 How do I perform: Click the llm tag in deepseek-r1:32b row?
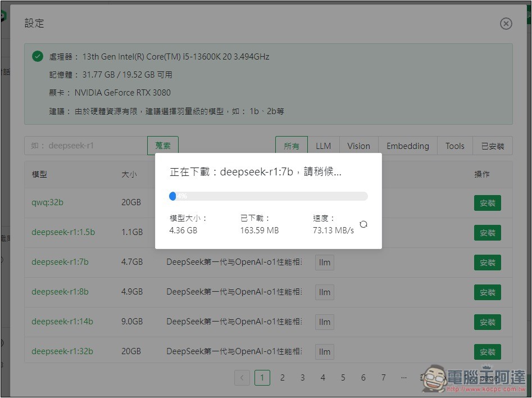click(x=325, y=352)
